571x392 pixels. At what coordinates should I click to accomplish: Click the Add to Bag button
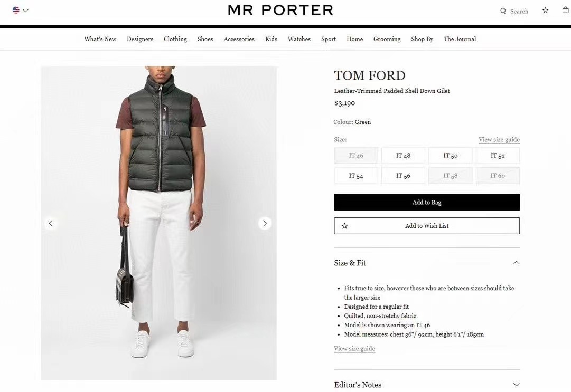coord(427,202)
